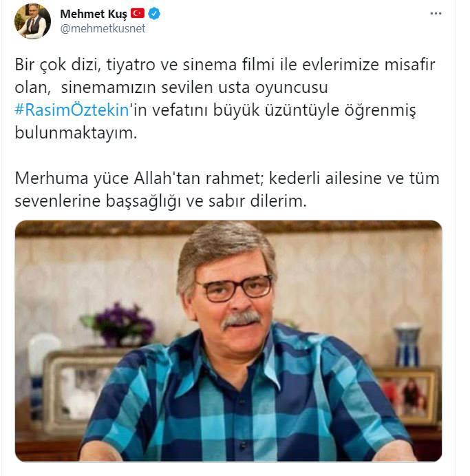Open the #RasimÖztekin hashtag
The image size is (470, 476).
[72, 110]
